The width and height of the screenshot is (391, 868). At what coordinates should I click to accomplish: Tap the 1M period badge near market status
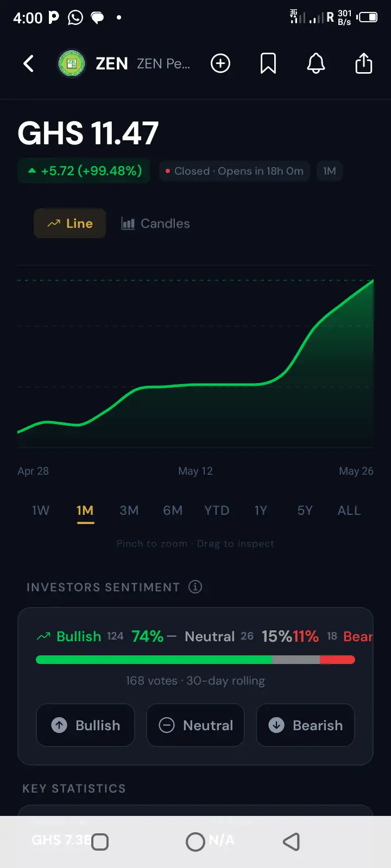coord(330,171)
